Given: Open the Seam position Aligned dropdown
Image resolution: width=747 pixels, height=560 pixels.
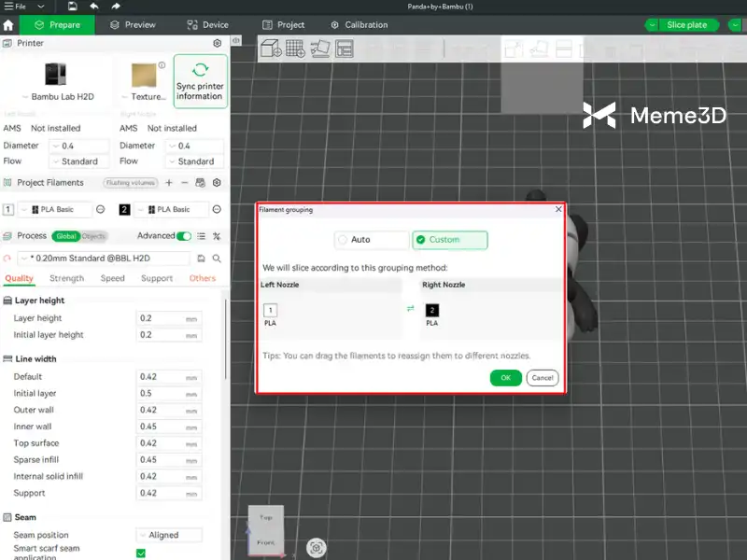Looking at the screenshot, I should [x=169, y=535].
